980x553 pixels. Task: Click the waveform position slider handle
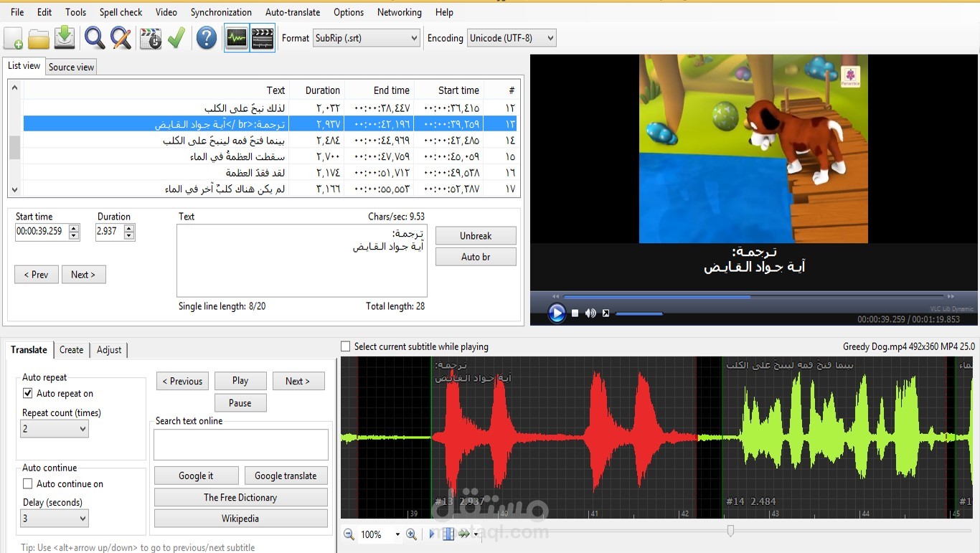730,531
